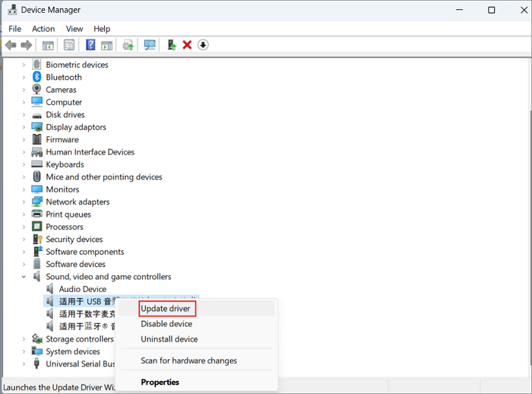
Task: Select the Display adaptors label
Action: 76,127
